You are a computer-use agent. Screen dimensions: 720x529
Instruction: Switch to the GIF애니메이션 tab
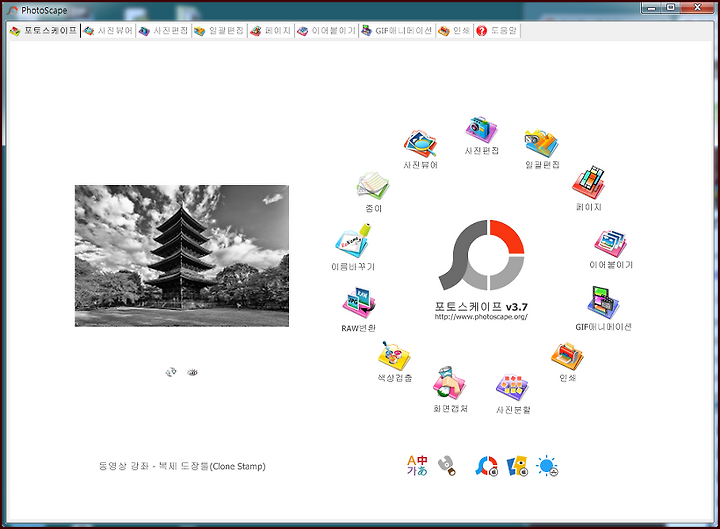tap(397, 31)
